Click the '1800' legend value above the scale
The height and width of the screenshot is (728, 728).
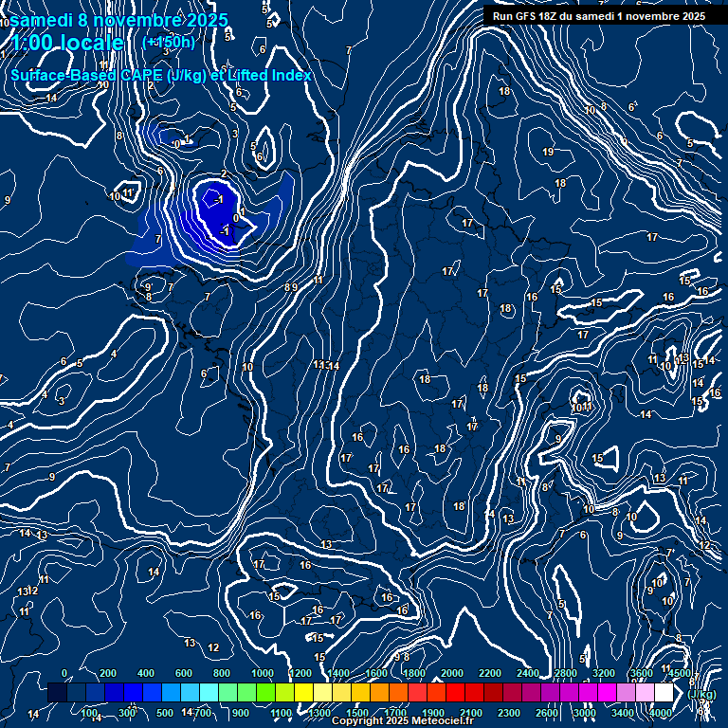click(414, 673)
